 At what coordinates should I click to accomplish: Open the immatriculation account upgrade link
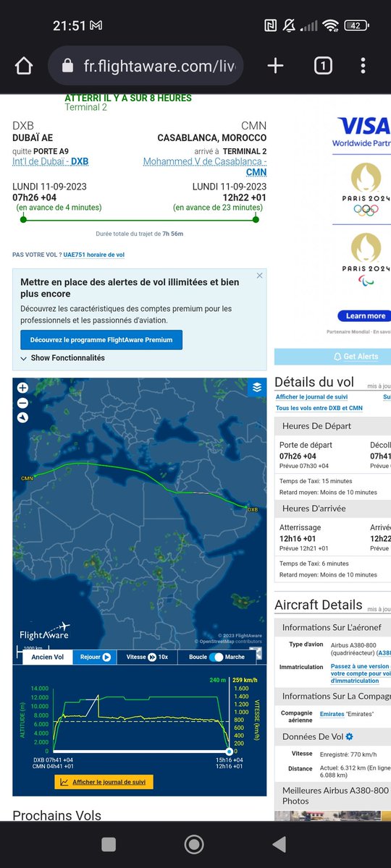coord(361,673)
